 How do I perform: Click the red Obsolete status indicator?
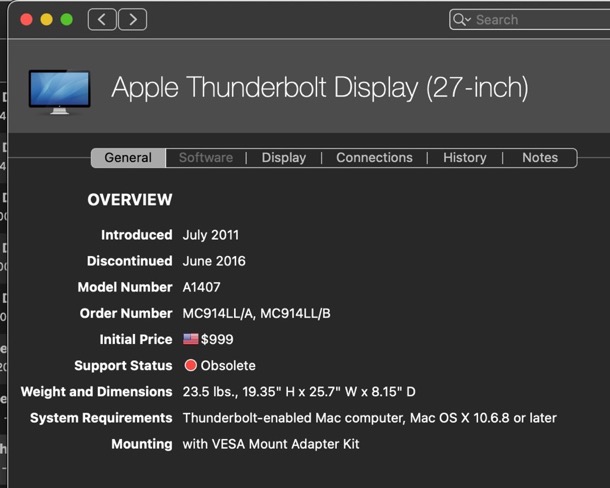pyautogui.click(x=191, y=365)
